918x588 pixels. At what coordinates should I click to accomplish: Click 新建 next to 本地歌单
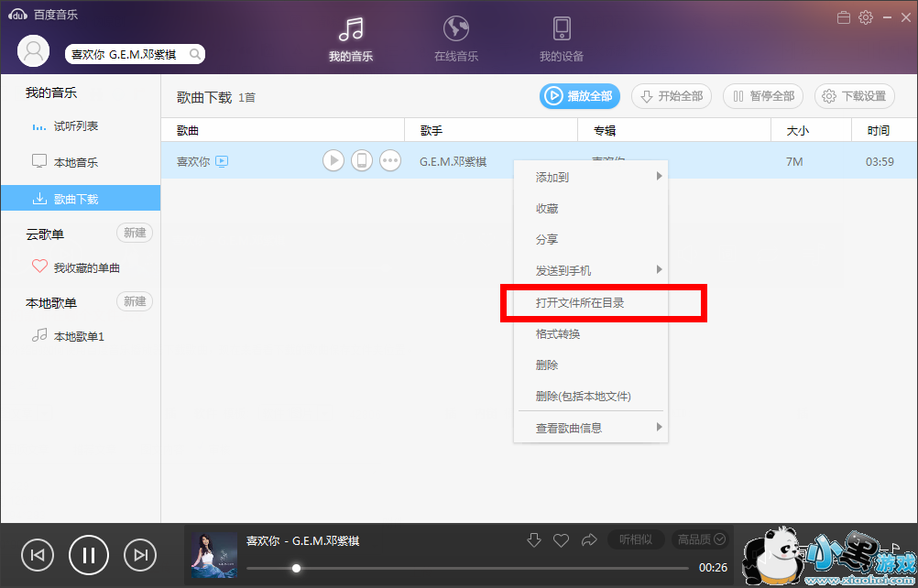(135, 301)
